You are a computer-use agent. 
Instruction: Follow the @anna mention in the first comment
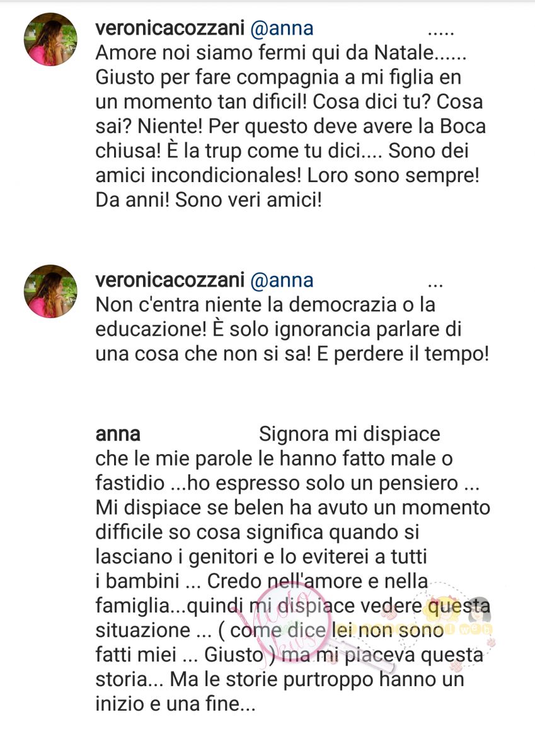point(282,28)
